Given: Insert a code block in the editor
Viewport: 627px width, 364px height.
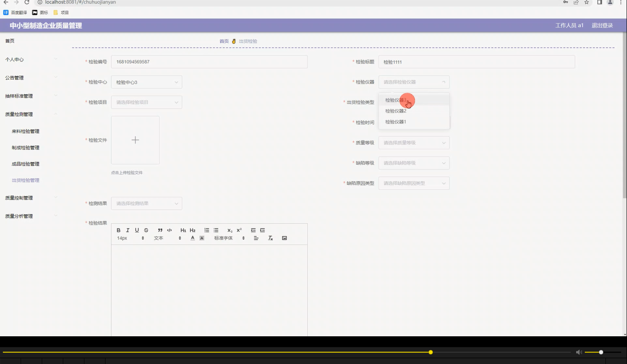Looking at the screenshot, I should (x=169, y=230).
